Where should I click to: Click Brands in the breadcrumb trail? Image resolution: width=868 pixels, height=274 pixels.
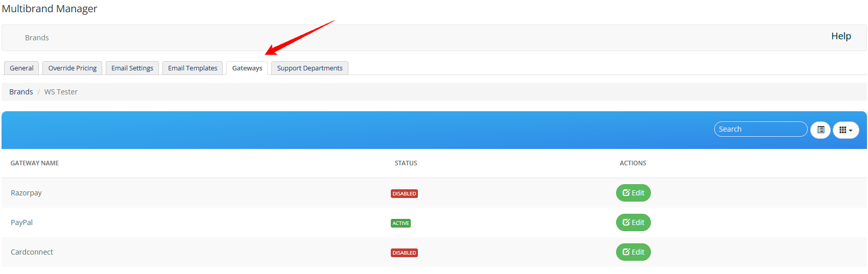click(x=21, y=92)
